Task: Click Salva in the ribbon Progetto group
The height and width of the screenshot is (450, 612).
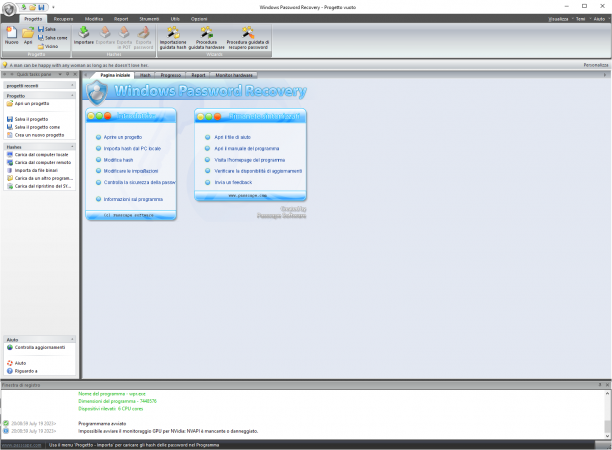Action: click(x=47, y=29)
